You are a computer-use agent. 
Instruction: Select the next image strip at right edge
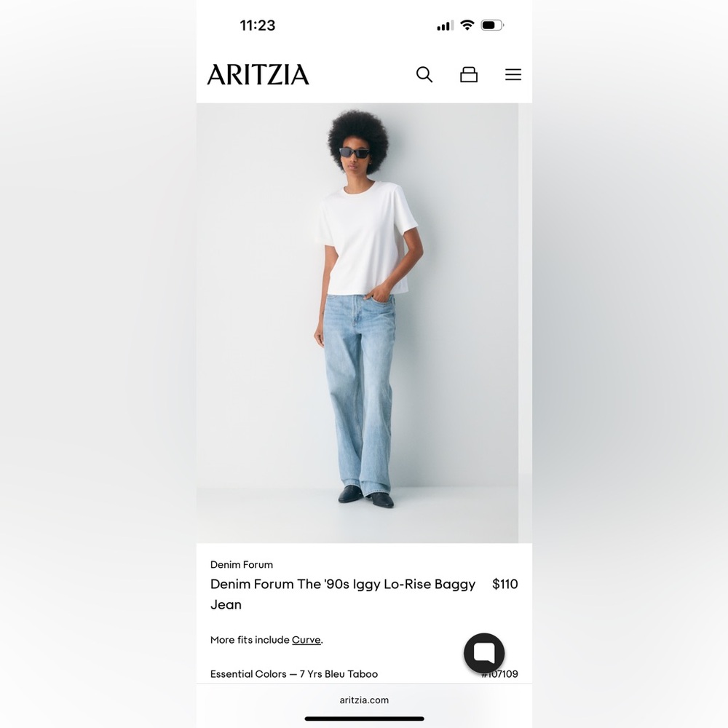(526, 323)
